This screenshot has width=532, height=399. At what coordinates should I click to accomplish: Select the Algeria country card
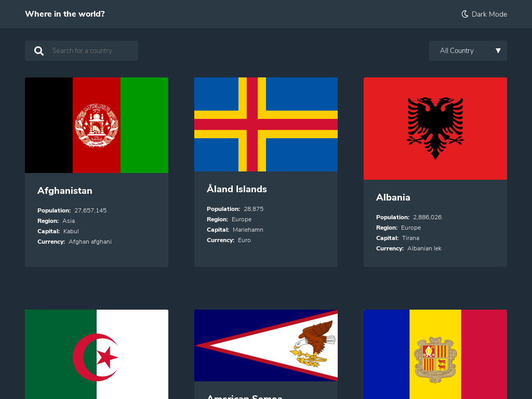[96, 354]
